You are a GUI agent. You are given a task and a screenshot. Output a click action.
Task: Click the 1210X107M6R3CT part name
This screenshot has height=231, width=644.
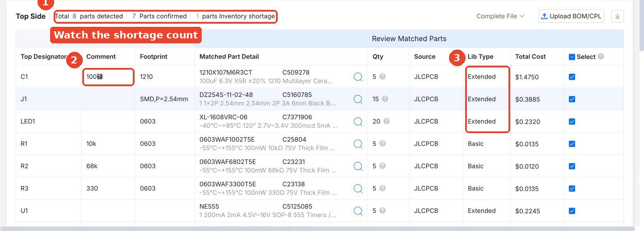pos(226,72)
